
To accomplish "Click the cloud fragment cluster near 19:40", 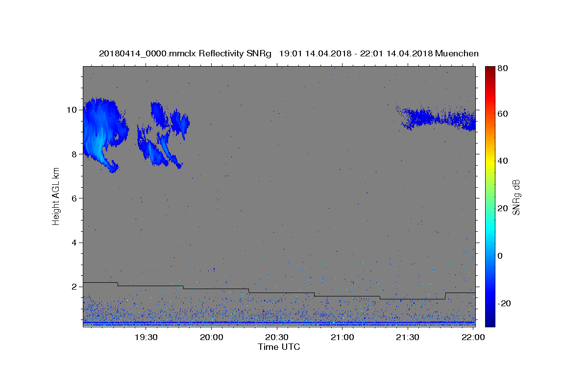I will (163, 135).
